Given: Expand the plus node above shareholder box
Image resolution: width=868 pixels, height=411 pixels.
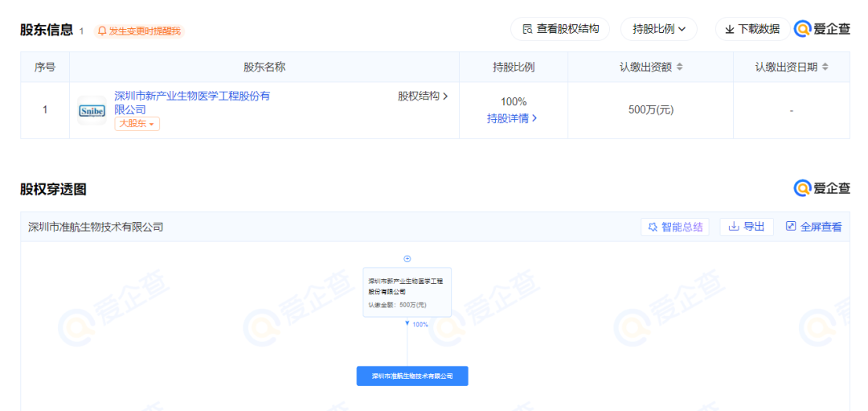Looking at the screenshot, I should 407,259.
